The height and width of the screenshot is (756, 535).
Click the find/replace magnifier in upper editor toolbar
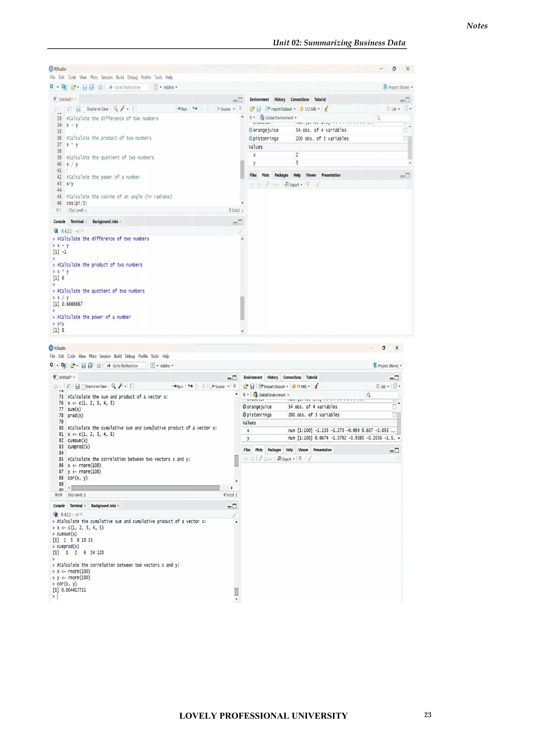click(x=115, y=109)
